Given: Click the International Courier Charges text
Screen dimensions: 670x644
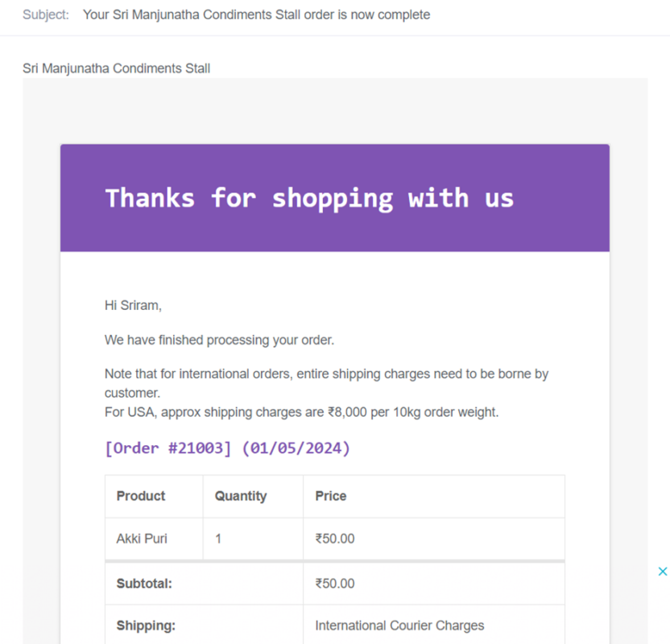Looking at the screenshot, I should pyautogui.click(x=399, y=625).
